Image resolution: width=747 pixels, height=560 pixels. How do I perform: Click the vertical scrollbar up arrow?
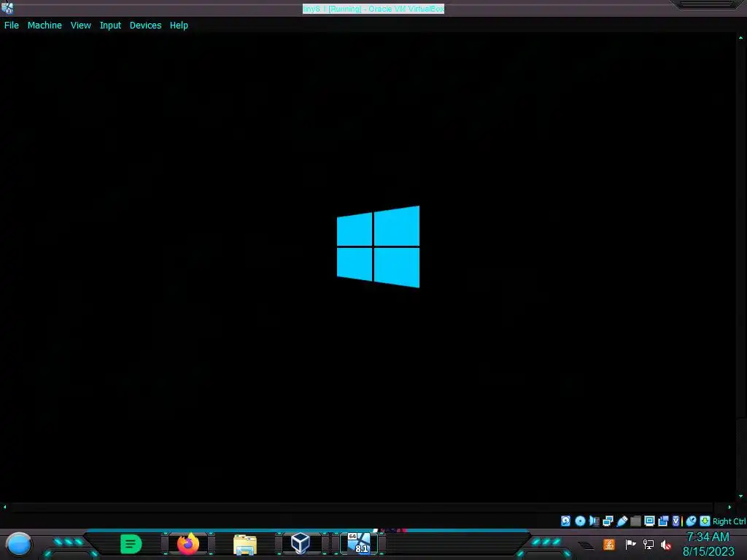click(741, 38)
